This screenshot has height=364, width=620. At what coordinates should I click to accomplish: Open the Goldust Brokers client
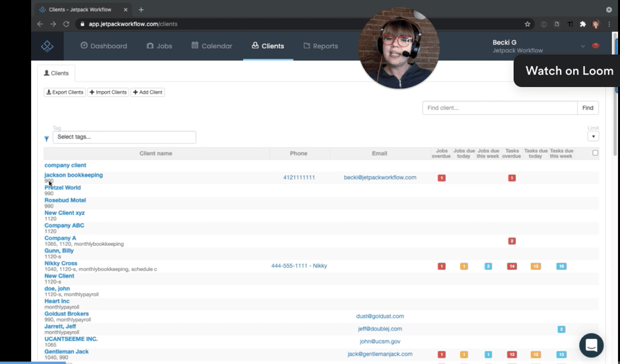tap(67, 314)
